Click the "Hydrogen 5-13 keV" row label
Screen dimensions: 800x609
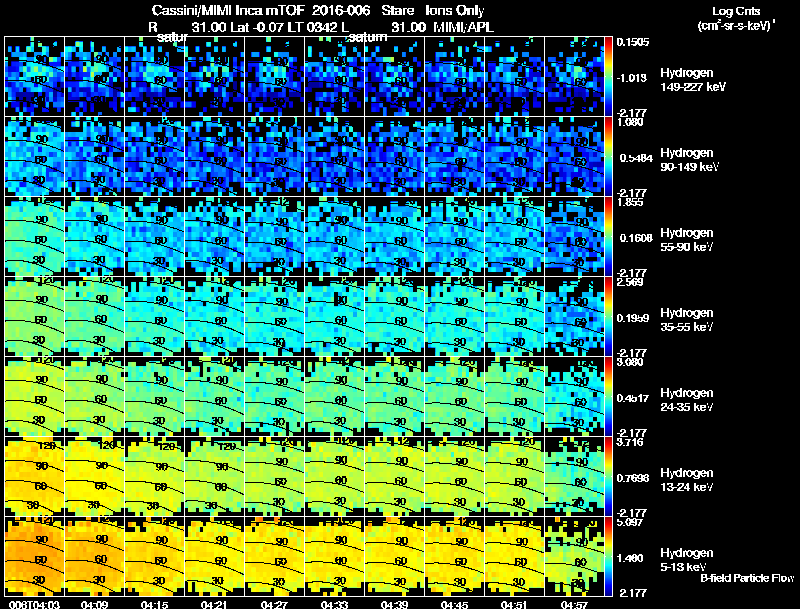click(687, 560)
